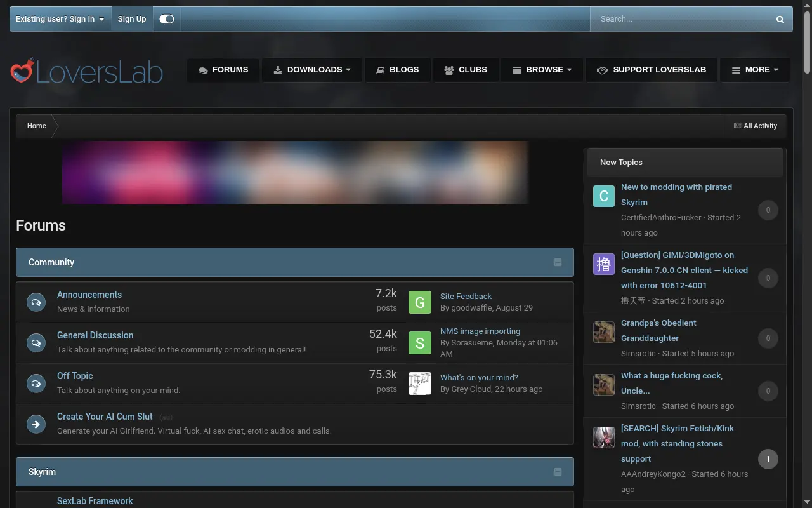The width and height of the screenshot is (812, 508).
Task: Open the General Discussion forum link
Action: click(95, 335)
